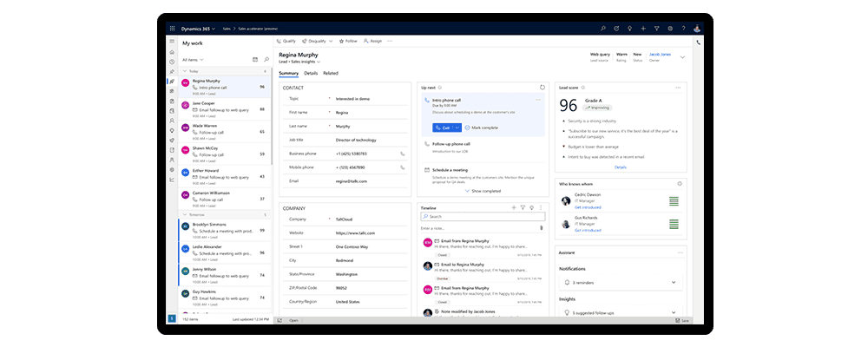The image size is (868, 347).
Task: Select the Wade Warren work item
Action: [x=224, y=132]
